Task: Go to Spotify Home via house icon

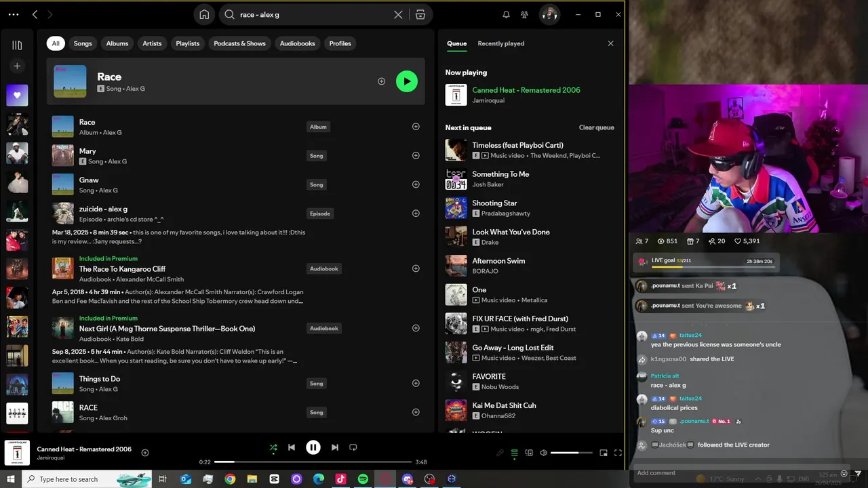Action: pos(204,14)
